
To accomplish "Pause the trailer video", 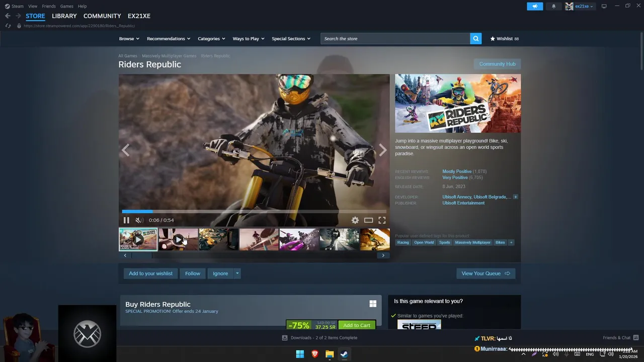I will (126, 220).
